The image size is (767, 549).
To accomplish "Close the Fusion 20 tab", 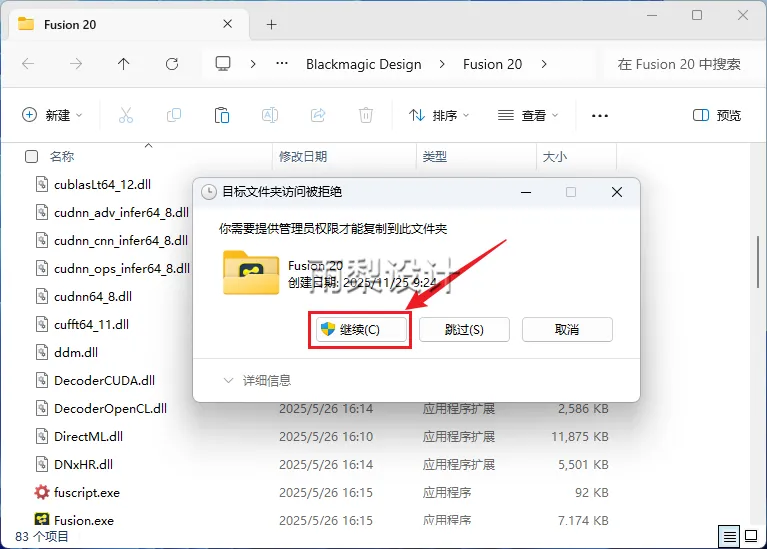I will tap(227, 24).
